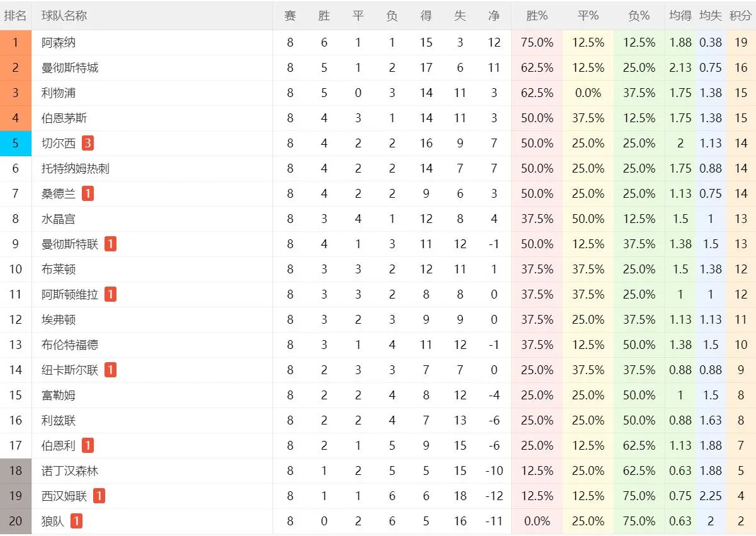Open the 阿森纳 team link
Screen dimensions: 756x536
pyautogui.click(x=59, y=43)
